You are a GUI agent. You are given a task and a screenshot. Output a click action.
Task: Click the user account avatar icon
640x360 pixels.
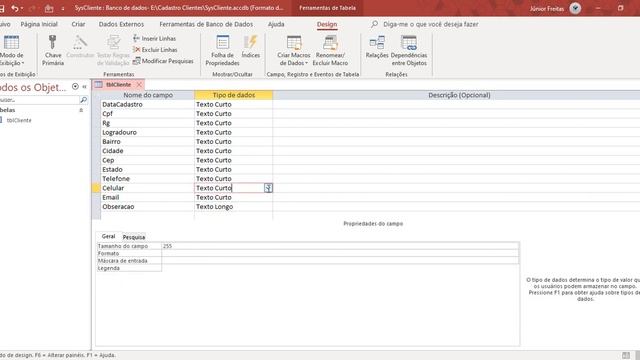click(576, 8)
